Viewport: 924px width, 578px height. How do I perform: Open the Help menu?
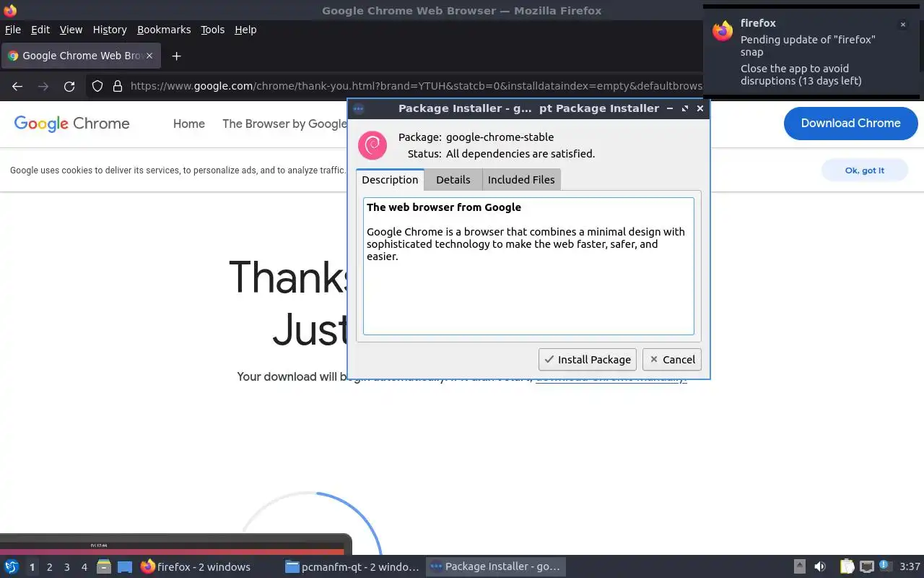click(245, 30)
